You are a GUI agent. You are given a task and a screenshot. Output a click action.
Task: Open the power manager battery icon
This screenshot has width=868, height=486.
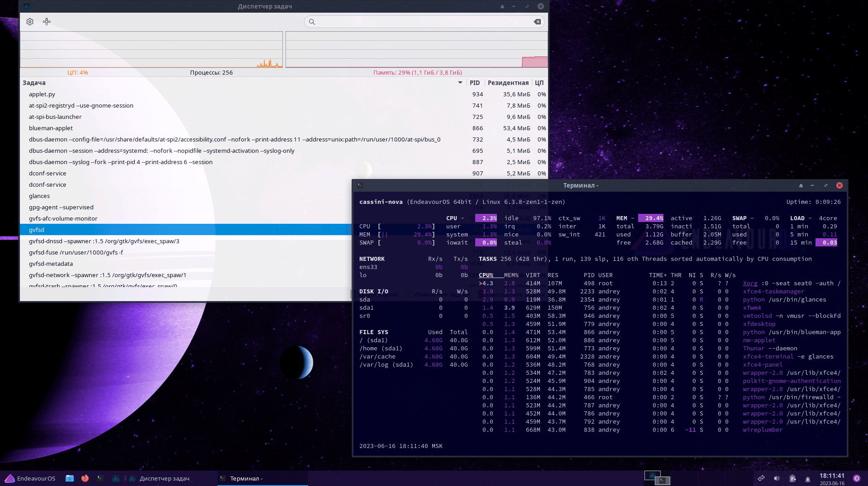[x=792, y=478]
